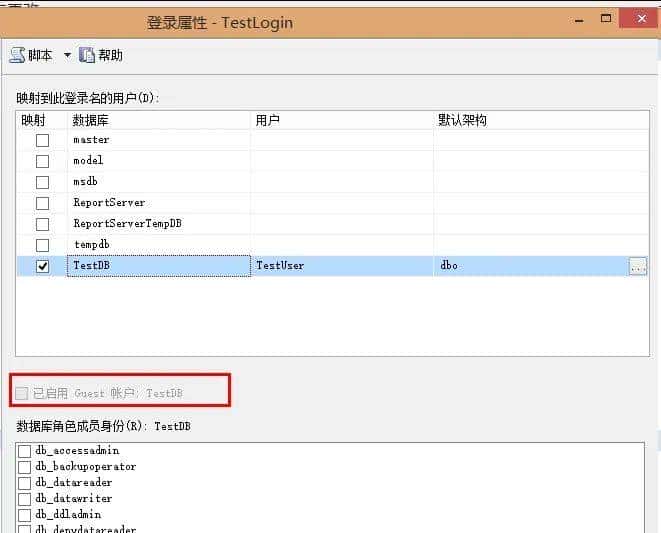Enable the db_ddladmin role checkbox
Image resolution: width=661 pixels, height=533 pixels.
click(x=24, y=515)
